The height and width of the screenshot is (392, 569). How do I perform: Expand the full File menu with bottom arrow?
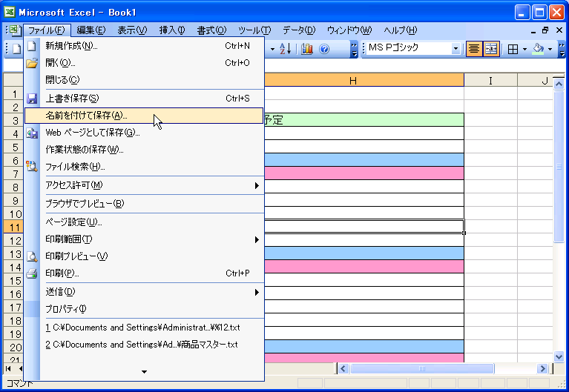144,372
